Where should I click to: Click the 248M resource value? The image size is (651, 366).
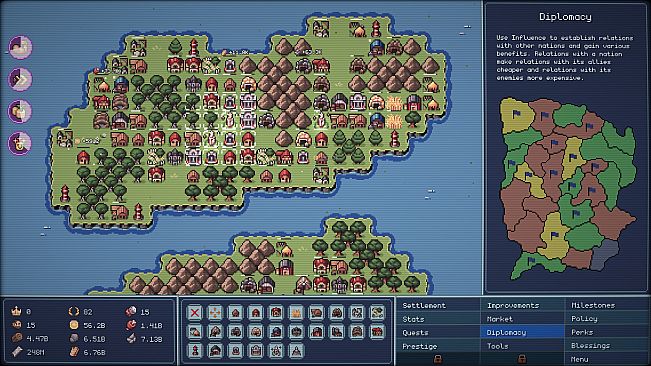pos(35,352)
